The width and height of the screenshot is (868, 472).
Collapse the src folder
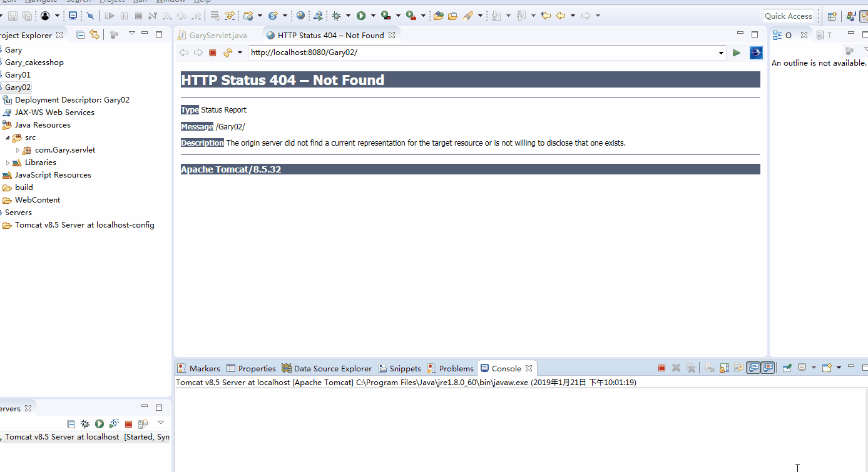(8, 138)
